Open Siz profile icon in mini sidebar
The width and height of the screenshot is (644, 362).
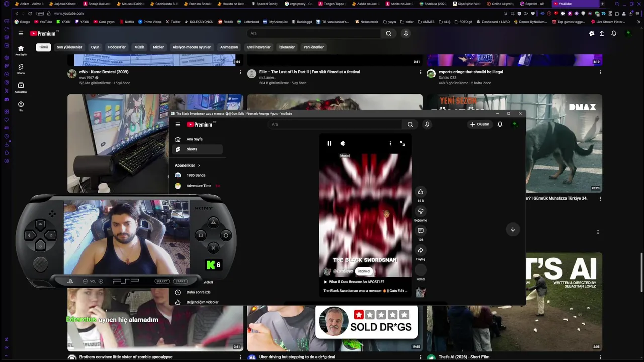point(21,106)
